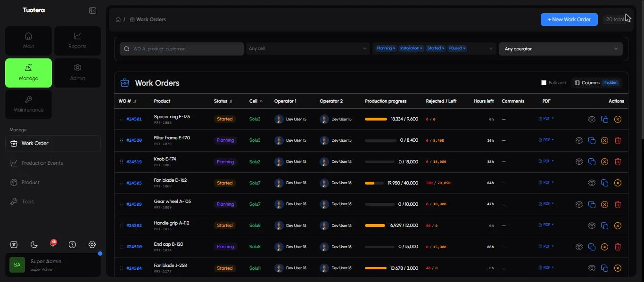The height and width of the screenshot is (282, 644).
Task: Go to home via breadcrumb house icon
Action: 118,20
